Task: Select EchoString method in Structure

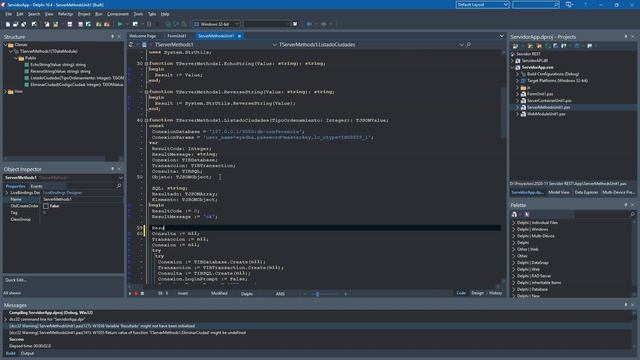Action: (x=58, y=65)
